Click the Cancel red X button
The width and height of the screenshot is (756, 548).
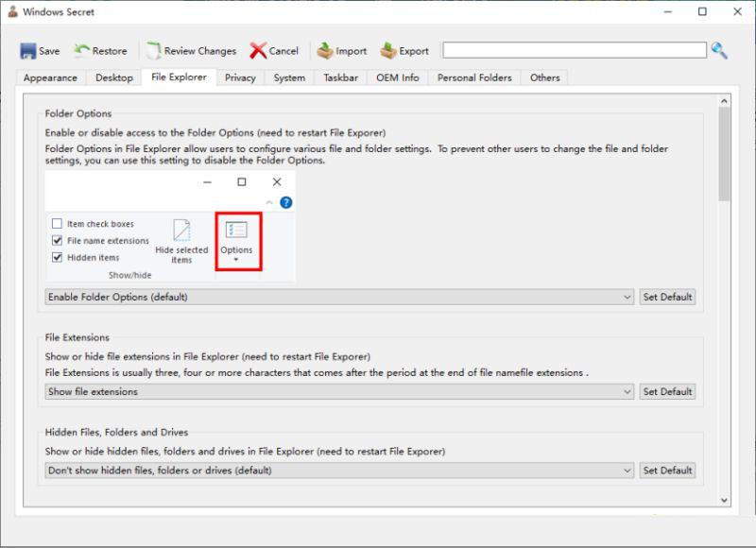(274, 51)
